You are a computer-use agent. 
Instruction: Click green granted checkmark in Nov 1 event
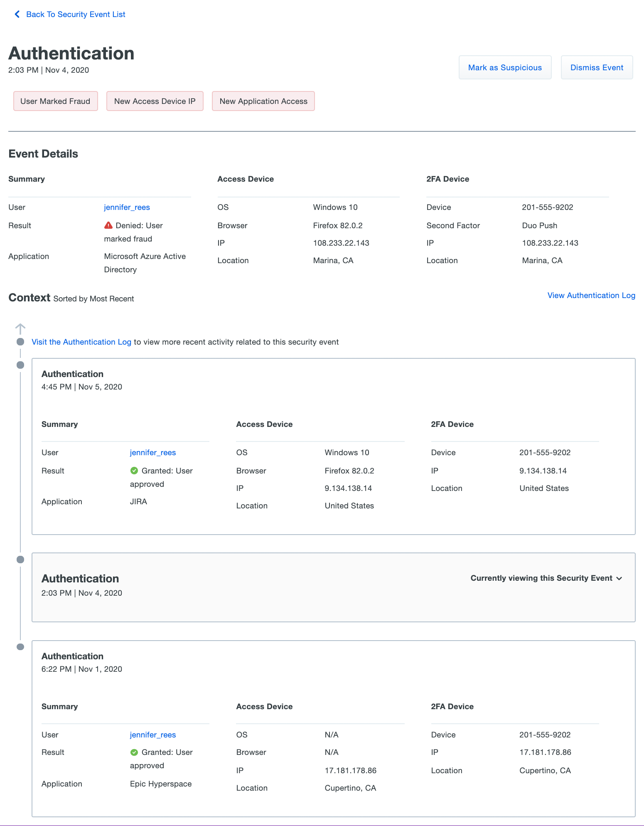click(134, 752)
